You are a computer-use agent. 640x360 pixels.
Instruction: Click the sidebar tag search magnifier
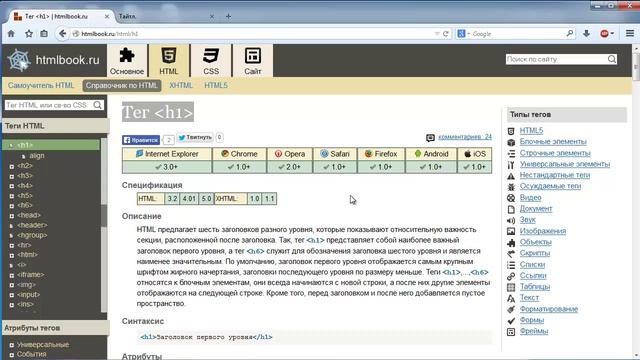click(97, 105)
